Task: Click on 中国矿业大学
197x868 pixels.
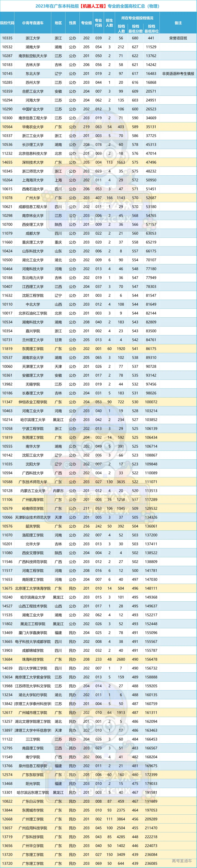Action: click(33, 109)
